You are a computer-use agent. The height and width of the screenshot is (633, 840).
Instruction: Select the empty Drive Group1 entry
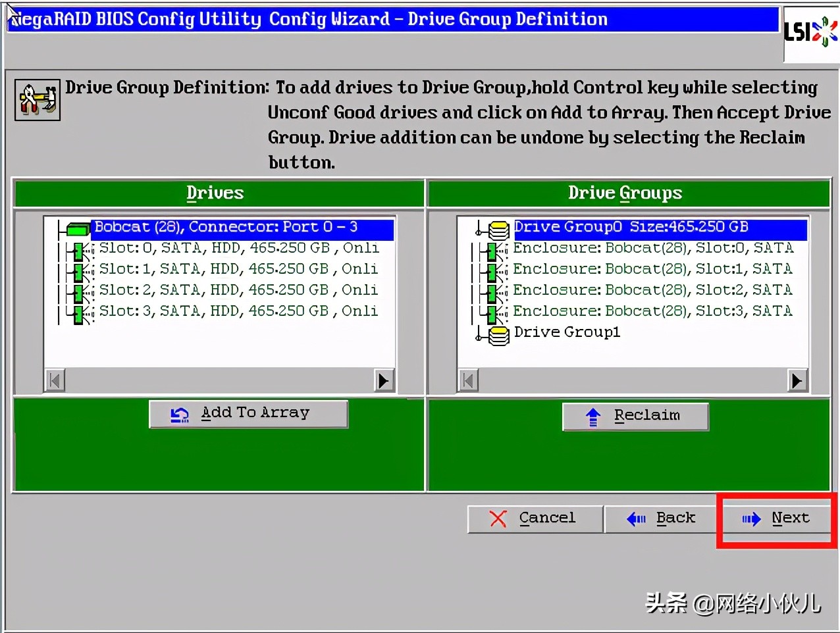click(x=567, y=332)
